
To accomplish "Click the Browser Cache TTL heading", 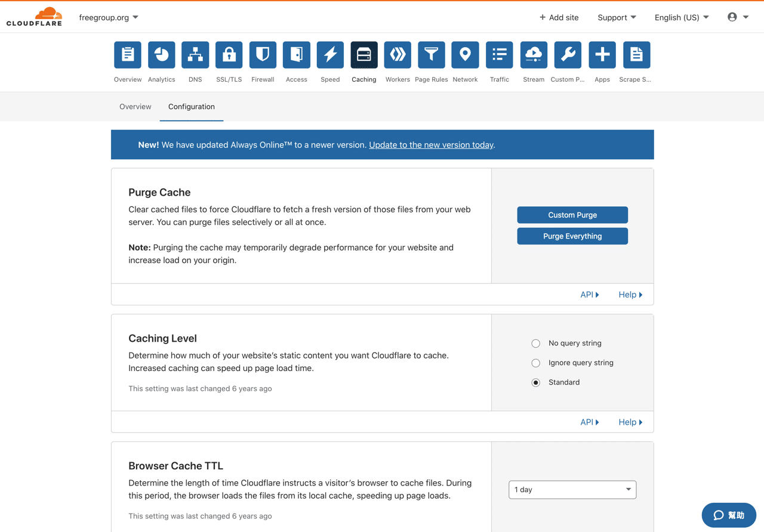I will [x=175, y=466].
